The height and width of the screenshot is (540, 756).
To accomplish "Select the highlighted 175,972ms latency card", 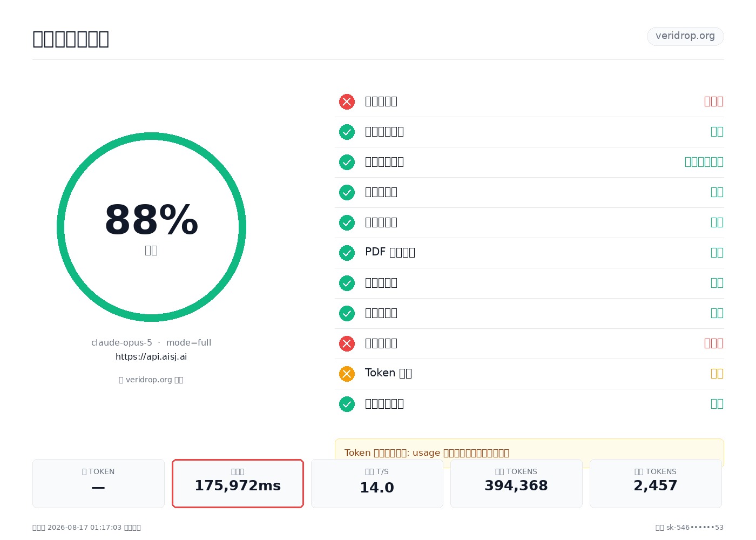I will click(x=238, y=483).
